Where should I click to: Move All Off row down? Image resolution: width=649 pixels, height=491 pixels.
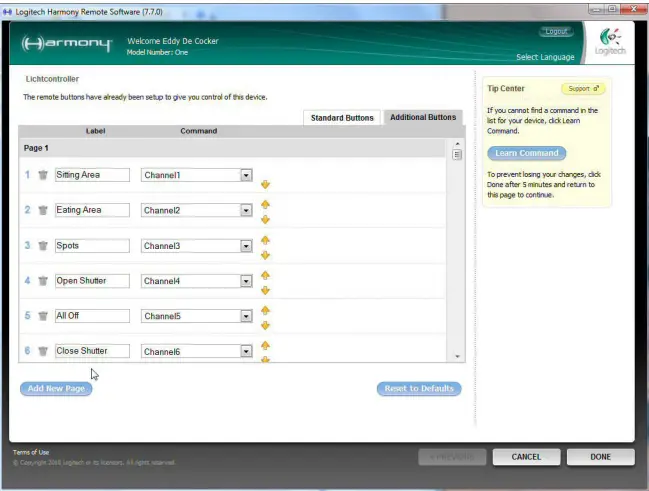point(265,325)
